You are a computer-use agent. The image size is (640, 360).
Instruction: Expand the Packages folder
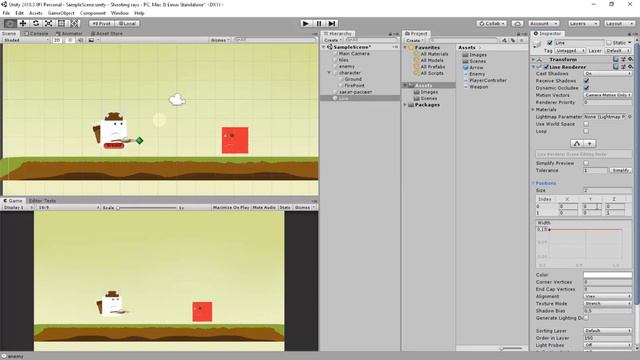click(405, 105)
